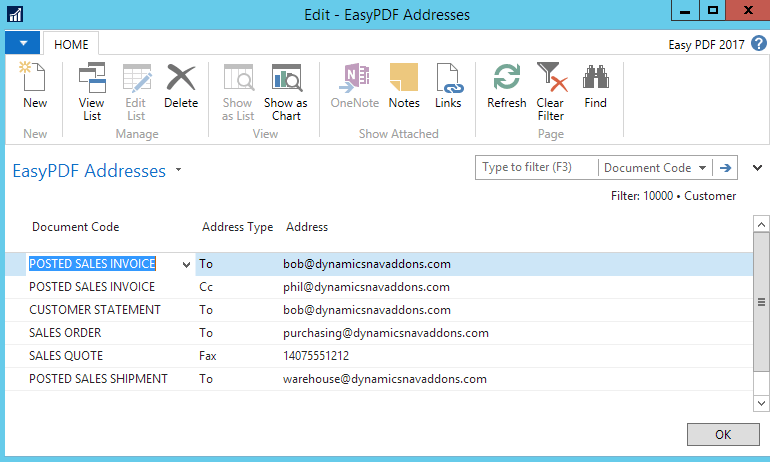Apply filter with the arrow button
This screenshot has height=462, width=770.
pyautogui.click(x=725, y=168)
